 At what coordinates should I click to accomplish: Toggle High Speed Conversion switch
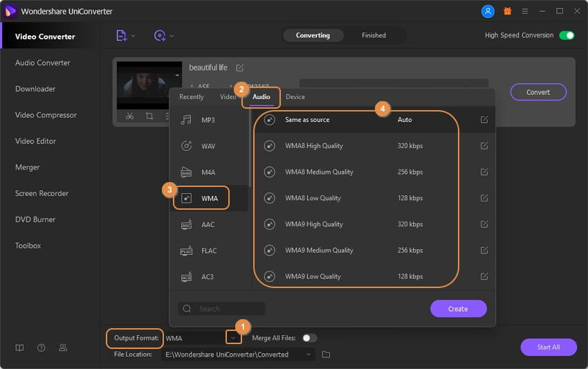[567, 35]
